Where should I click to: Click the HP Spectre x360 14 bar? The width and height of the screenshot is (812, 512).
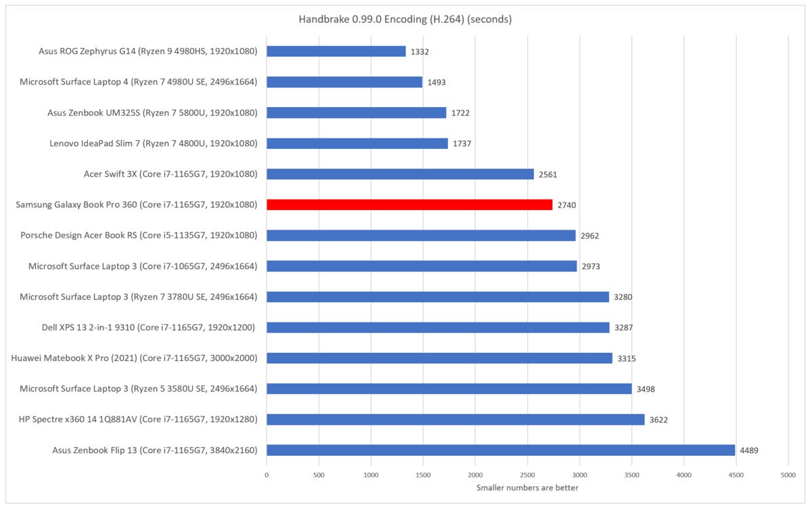click(455, 420)
